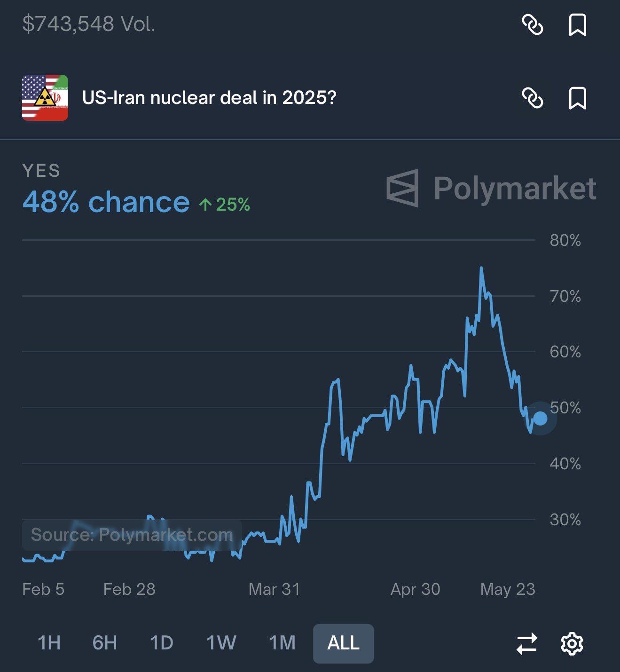Click the chart peak near 75%
The image size is (620, 672).
click(x=481, y=268)
